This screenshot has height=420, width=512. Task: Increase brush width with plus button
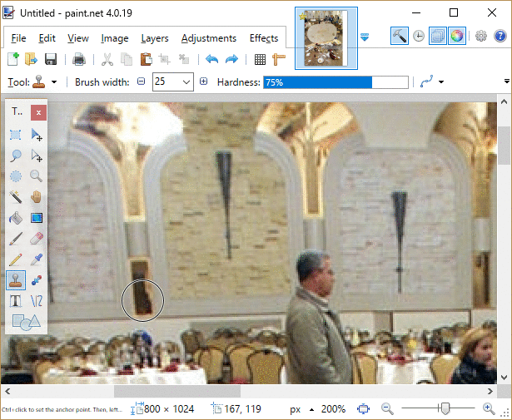point(203,82)
